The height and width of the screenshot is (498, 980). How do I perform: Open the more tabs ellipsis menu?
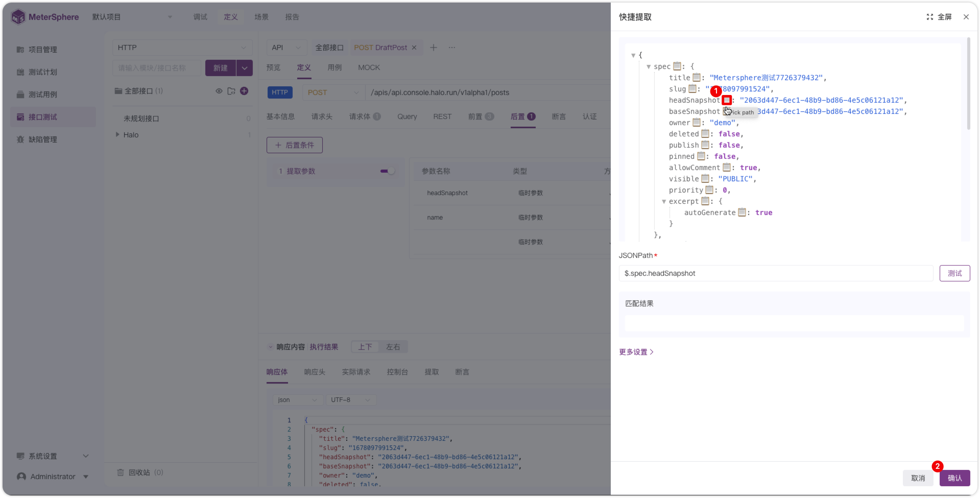(x=452, y=48)
